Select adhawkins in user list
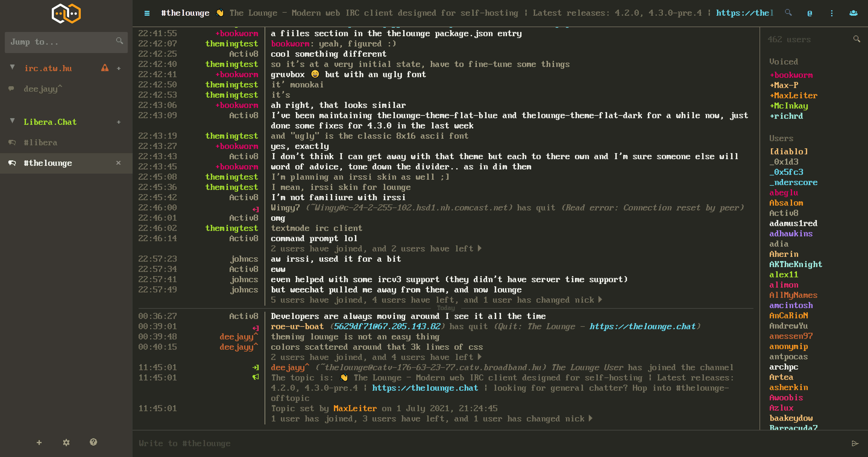The image size is (868, 457). click(791, 234)
